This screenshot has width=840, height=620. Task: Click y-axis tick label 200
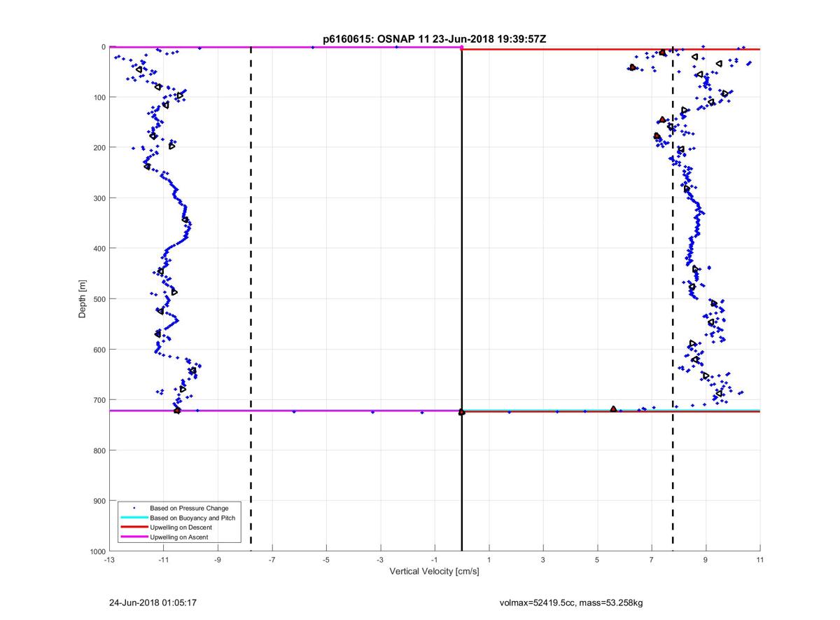(99, 148)
